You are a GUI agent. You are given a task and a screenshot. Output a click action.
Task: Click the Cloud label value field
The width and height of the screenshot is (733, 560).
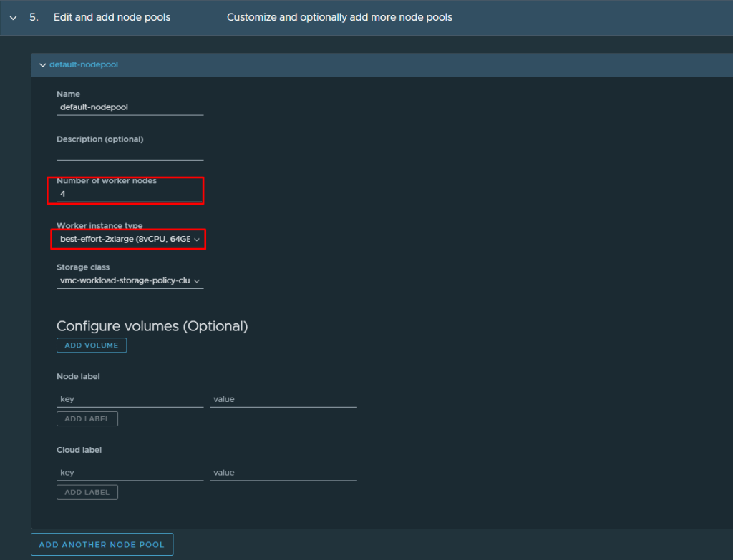click(x=283, y=473)
